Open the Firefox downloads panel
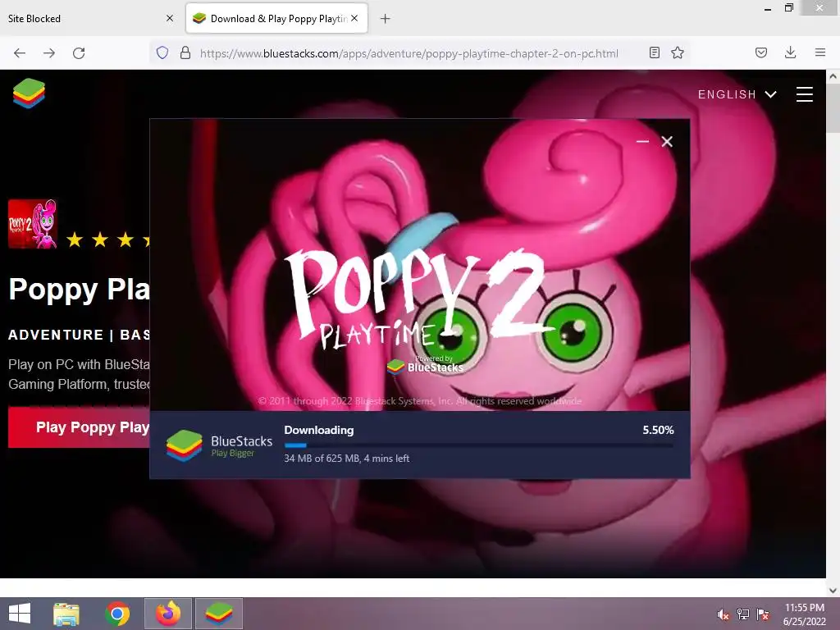Screen dimensions: 840x630 click(x=790, y=52)
